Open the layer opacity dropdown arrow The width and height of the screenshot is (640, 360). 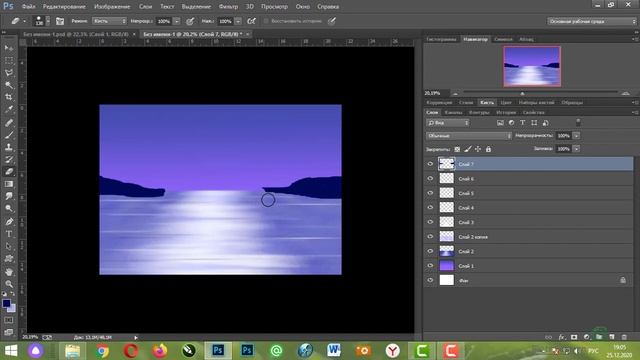coord(576,136)
